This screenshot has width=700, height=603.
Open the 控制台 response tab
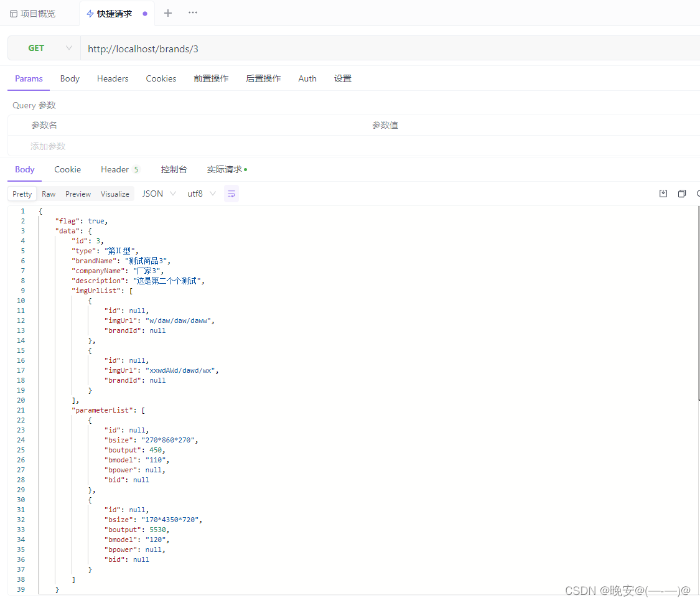click(x=174, y=170)
